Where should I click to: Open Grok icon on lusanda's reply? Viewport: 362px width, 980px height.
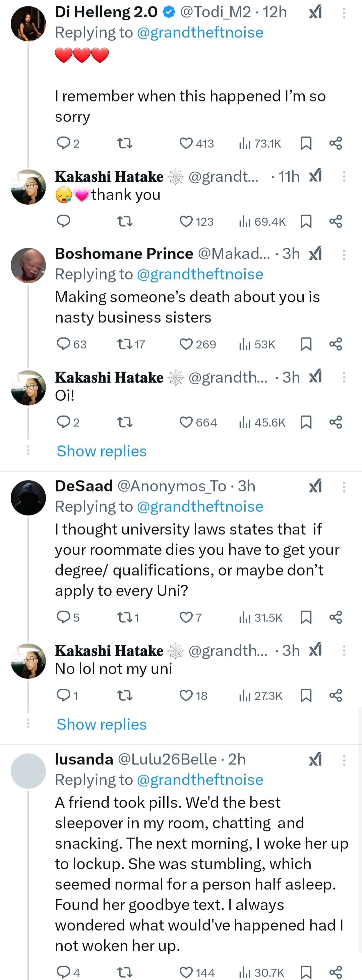pyautogui.click(x=315, y=759)
